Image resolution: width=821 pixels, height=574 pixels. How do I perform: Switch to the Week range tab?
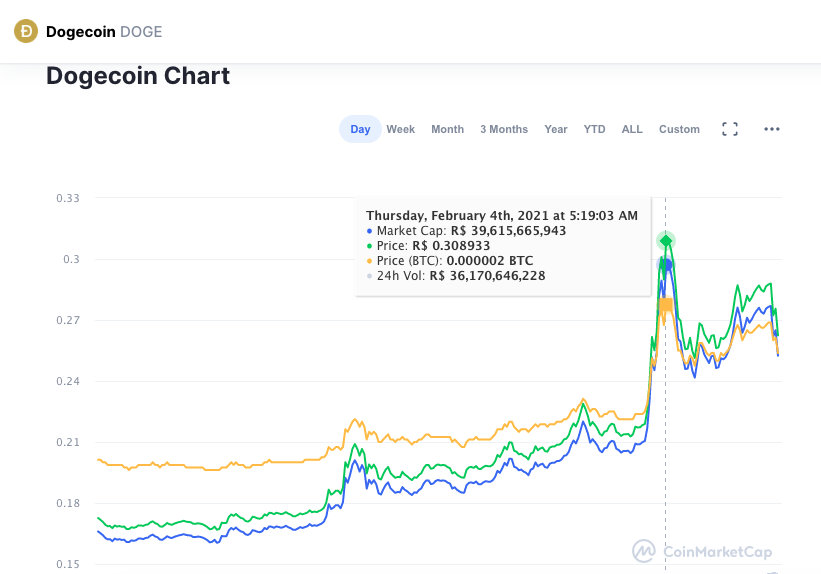click(x=401, y=129)
